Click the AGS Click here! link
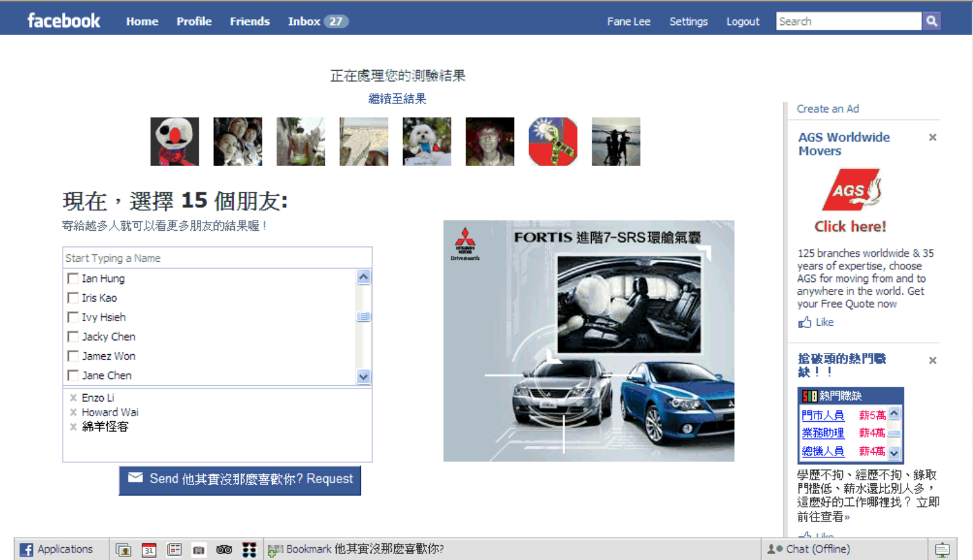Image resolution: width=973 pixels, height=560 pixels. point(850,227)
